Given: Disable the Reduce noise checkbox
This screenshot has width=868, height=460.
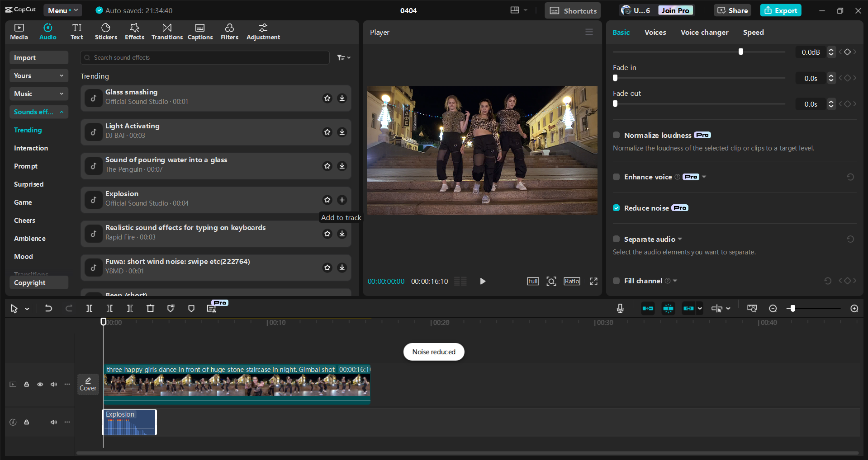Looking at the screenshot, I should click(x=616, y=207).
